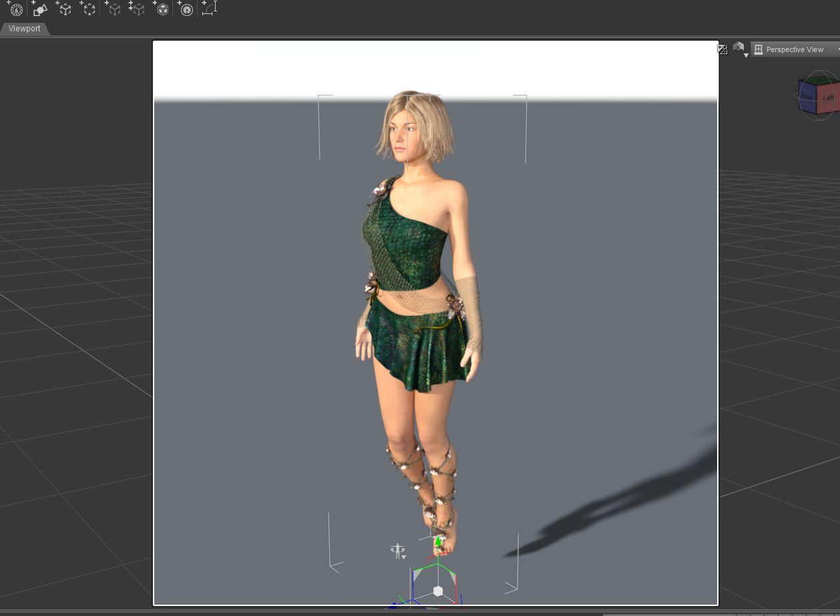Open the chevron at the right of the view bar
Screen dimensions: 840x616
[837, 49]
